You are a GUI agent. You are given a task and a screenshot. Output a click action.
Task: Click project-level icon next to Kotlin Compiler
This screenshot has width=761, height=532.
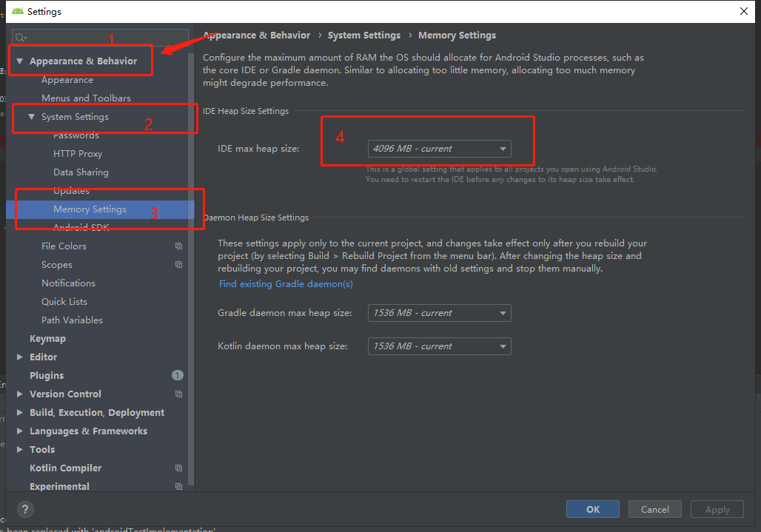(178, 468)
